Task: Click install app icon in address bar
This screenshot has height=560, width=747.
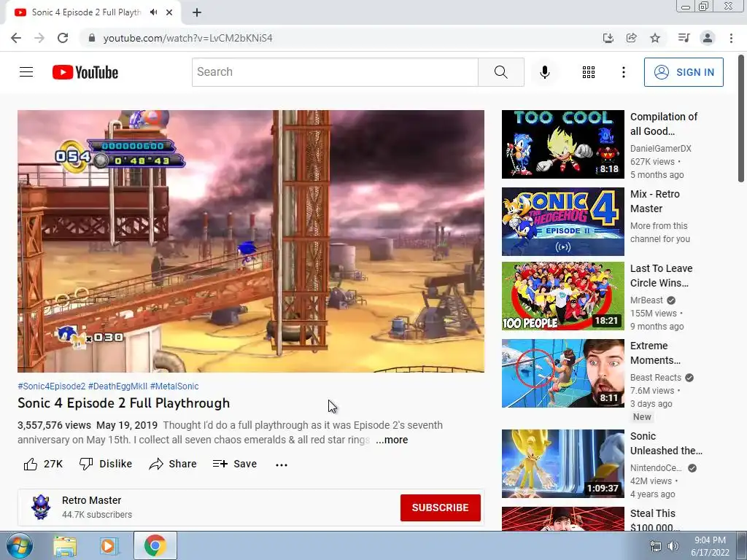Action: click(x=608, y=38)
